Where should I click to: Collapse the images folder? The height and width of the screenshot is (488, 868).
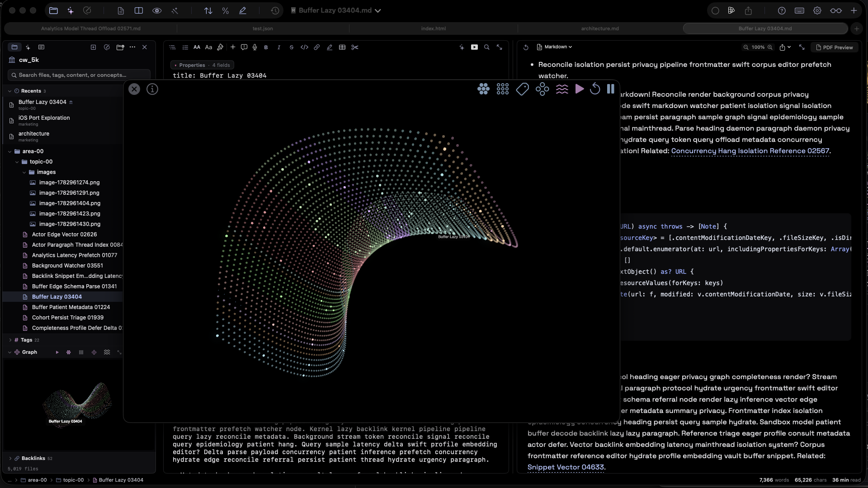[x=24, y=172]
